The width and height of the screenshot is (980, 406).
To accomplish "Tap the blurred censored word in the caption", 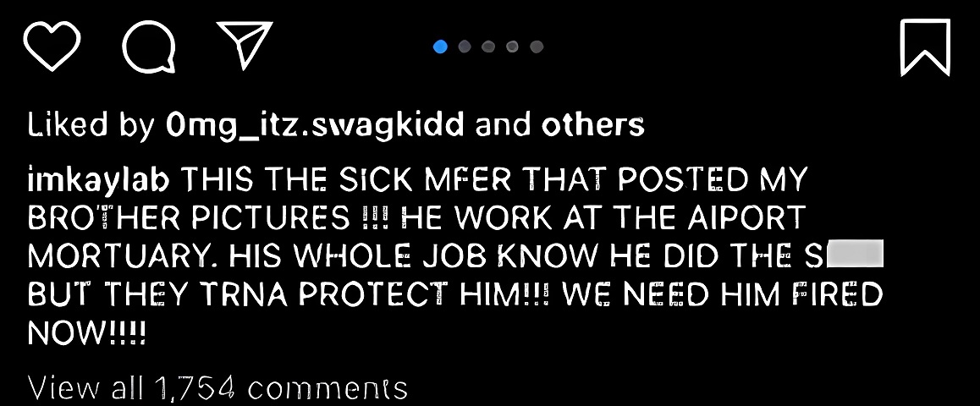I will [855, 253].
